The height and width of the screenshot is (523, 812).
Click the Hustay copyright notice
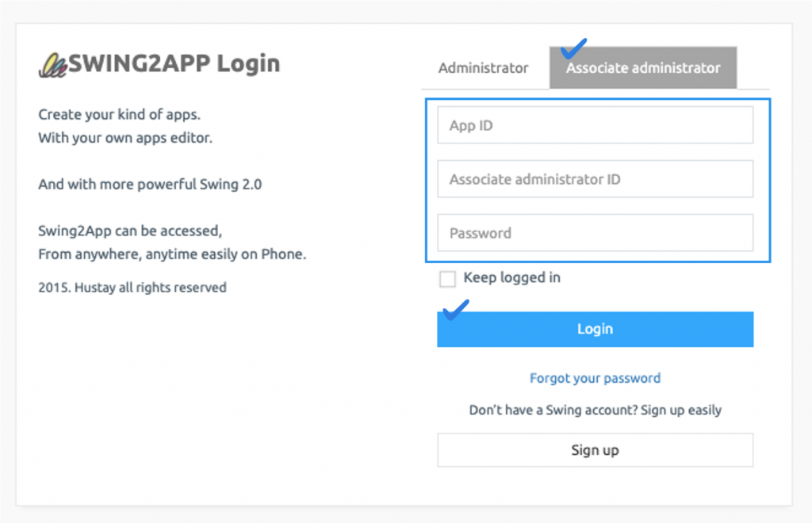(x=132, y=288)
